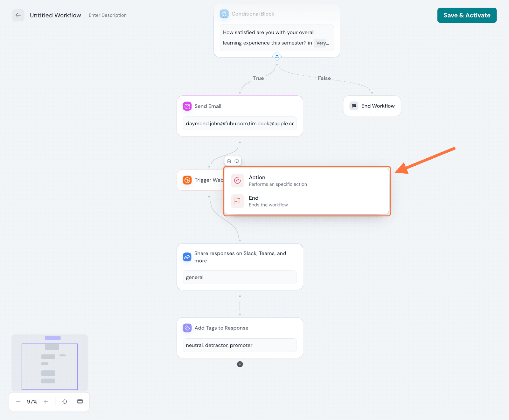Click the minimap overview thumbnail
This screenshot has width=509, height=420.
50,362
